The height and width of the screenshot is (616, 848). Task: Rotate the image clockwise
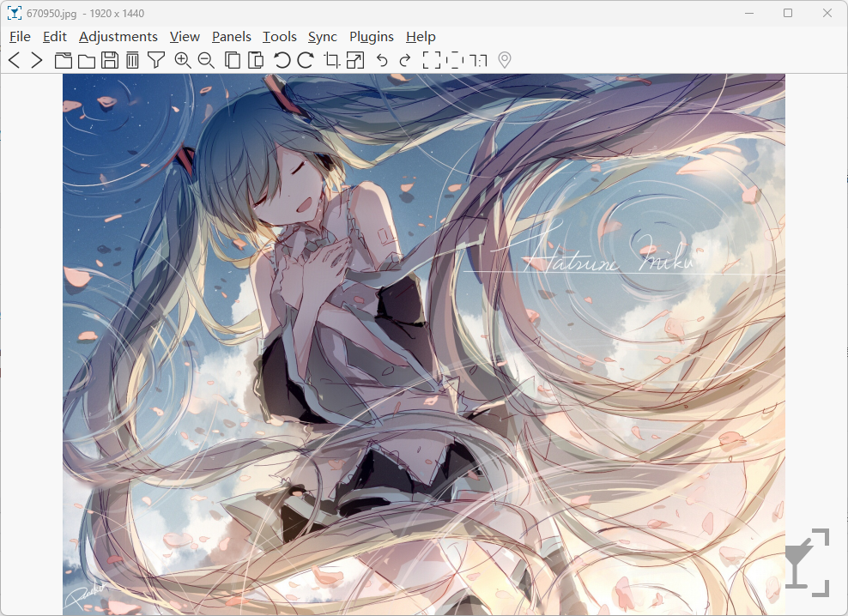point(306,60)
